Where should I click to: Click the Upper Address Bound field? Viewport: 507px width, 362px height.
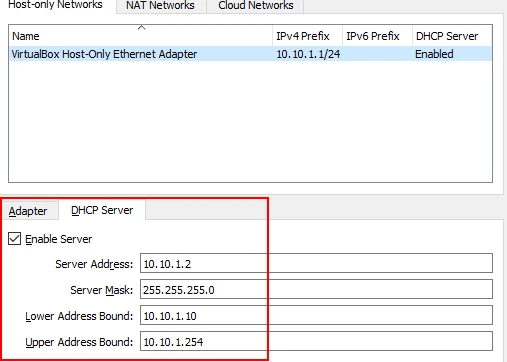316,341
